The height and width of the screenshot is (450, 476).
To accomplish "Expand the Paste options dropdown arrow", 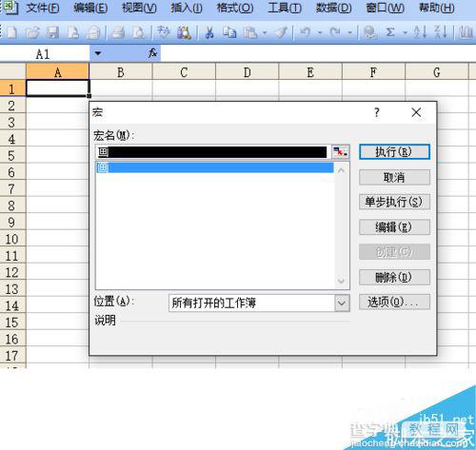I will [x=265, y=32].
